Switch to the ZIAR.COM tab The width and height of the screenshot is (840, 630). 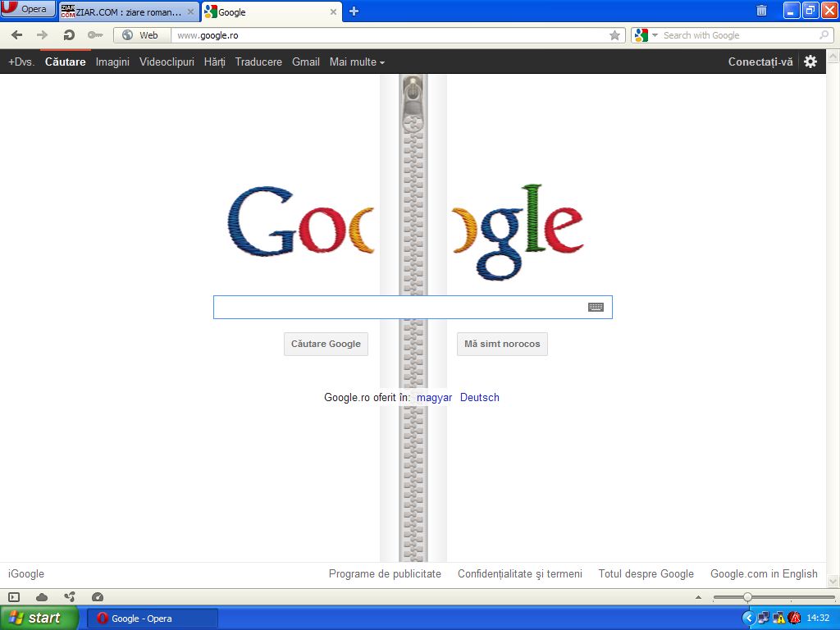(128, 12)
